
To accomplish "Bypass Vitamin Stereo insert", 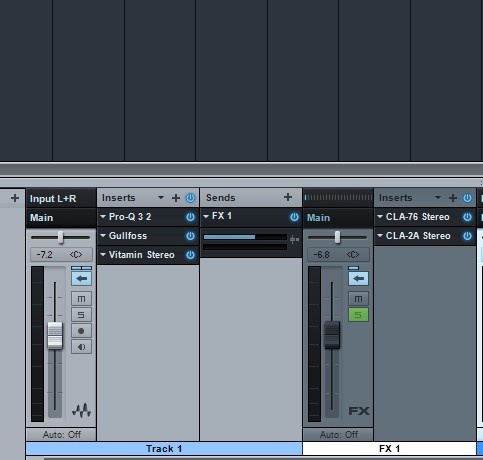I will (x=190, y=255).
